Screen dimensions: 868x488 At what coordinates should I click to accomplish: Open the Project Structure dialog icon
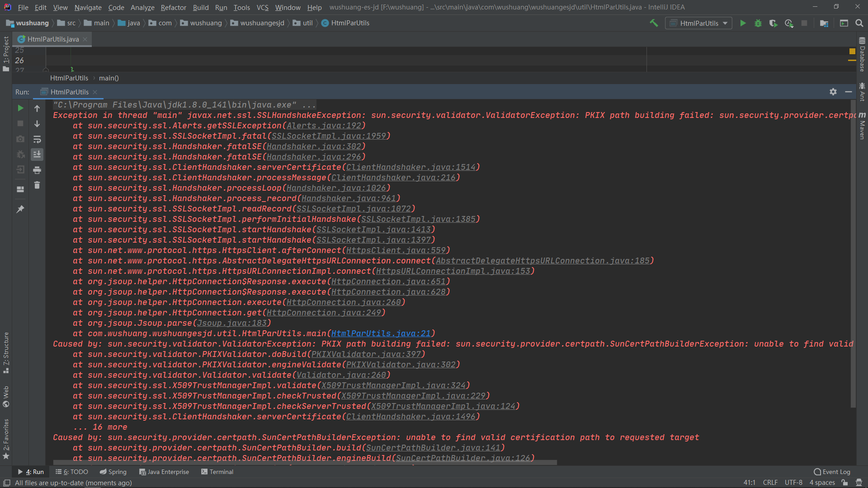click(x=824, y=23)
